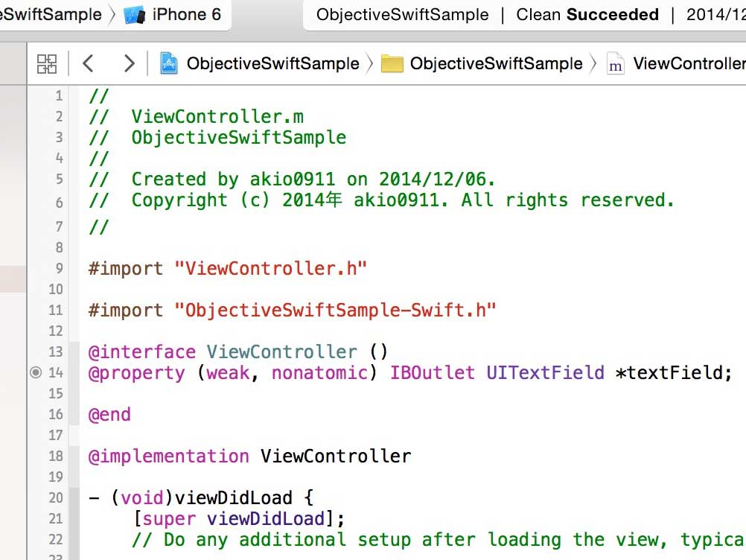Open ViewController file in jump bar
746x560 pixels.
689,63
